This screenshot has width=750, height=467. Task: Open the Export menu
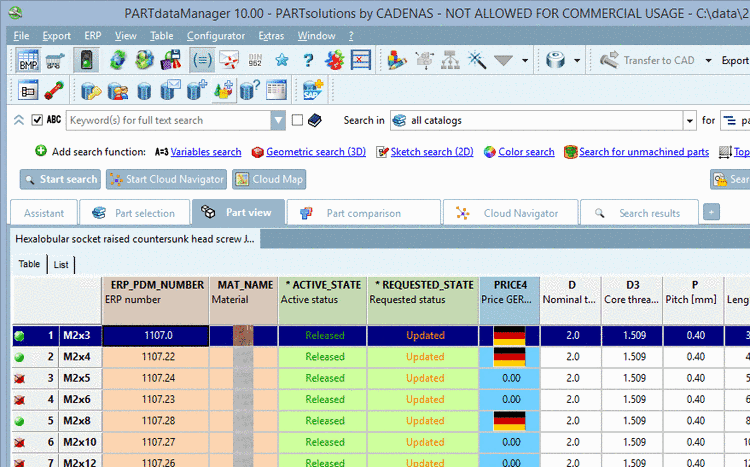[56, 36]
